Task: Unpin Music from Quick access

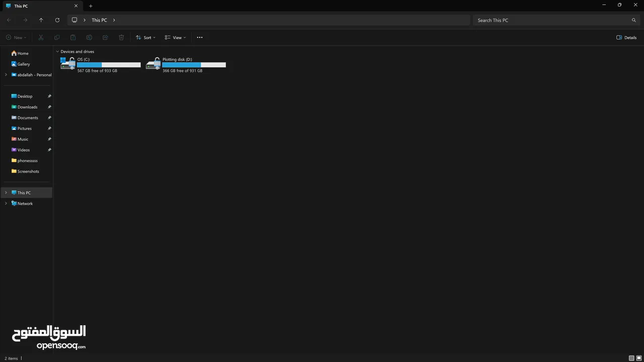Action: (49, 139)
